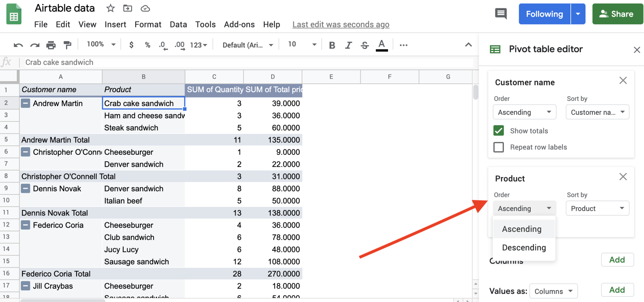This screenshot has width=644, height=302.
Task: Format selection as currency
Action: point(131,45)
